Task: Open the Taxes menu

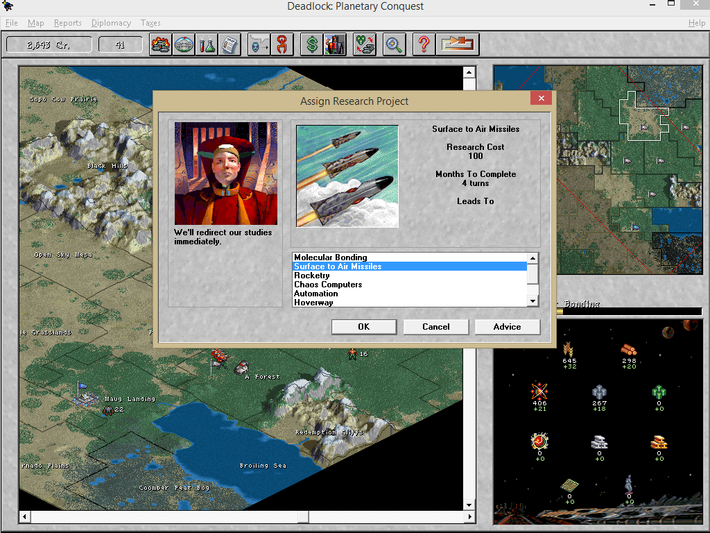Action: coord(150,23)
